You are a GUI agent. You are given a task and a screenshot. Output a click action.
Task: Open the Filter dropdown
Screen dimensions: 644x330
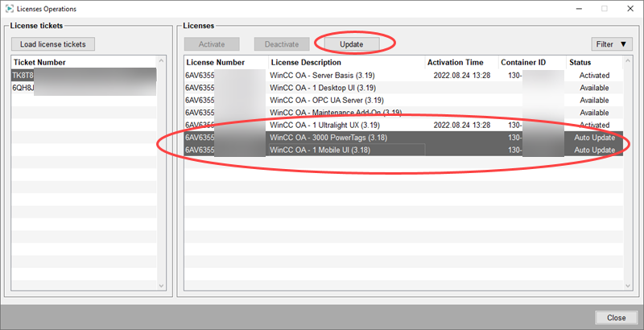pyautogui.click(x=612, y=44)
